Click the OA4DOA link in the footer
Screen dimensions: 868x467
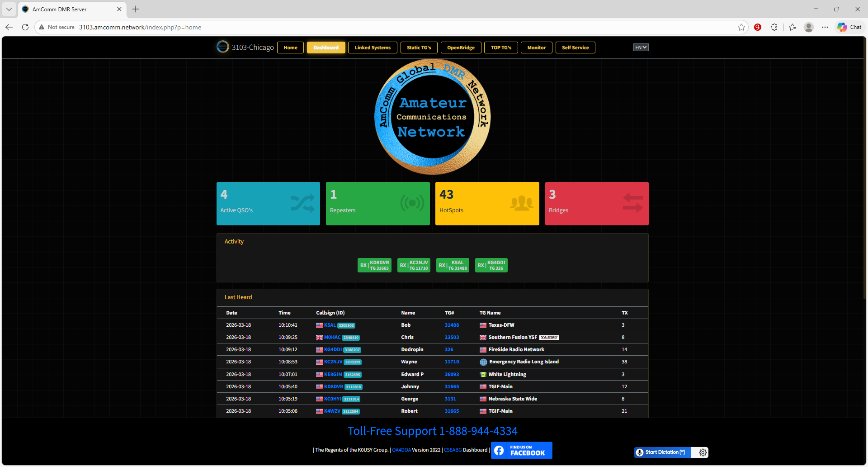pos(401,450)
